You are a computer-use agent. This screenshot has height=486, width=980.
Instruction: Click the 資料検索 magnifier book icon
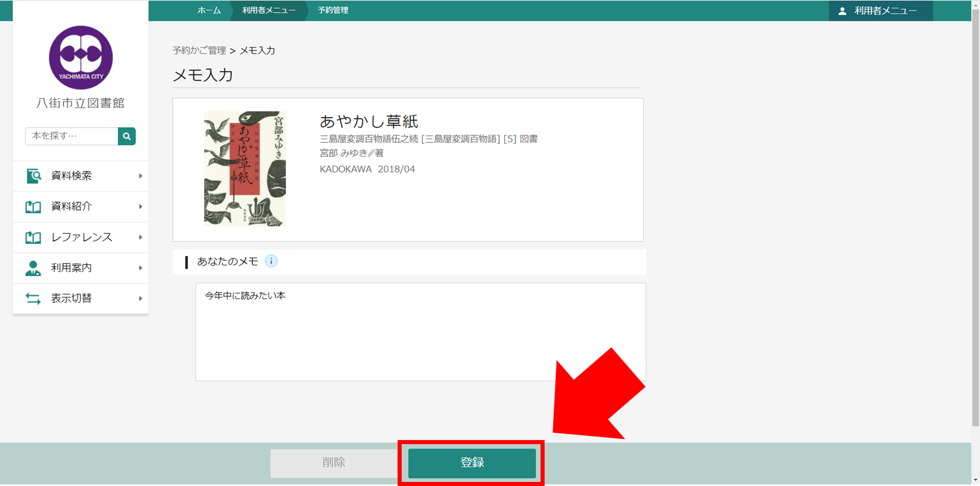34,176
